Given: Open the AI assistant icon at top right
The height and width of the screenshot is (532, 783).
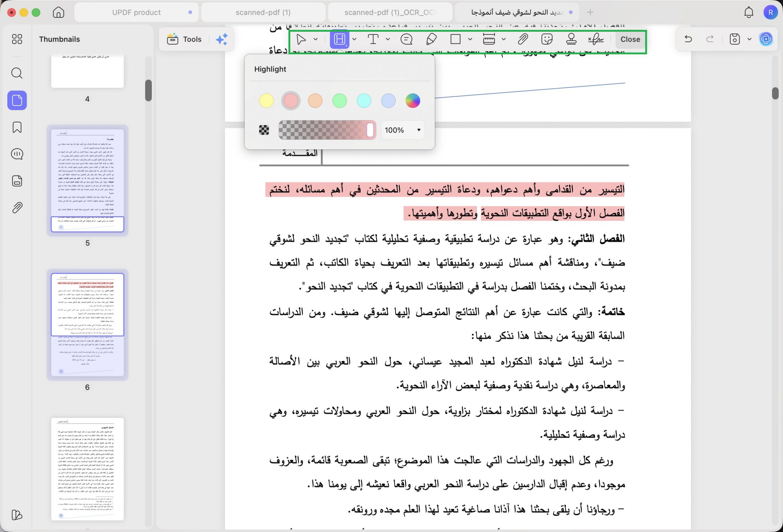Looking at the screenshot, I should tap(766, 39).
